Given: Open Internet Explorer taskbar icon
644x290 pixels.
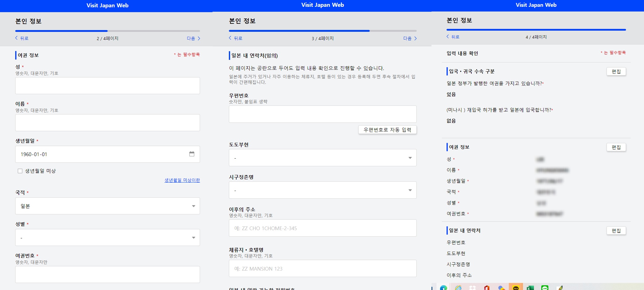Looking at the screenshot, I should (458, 288).
